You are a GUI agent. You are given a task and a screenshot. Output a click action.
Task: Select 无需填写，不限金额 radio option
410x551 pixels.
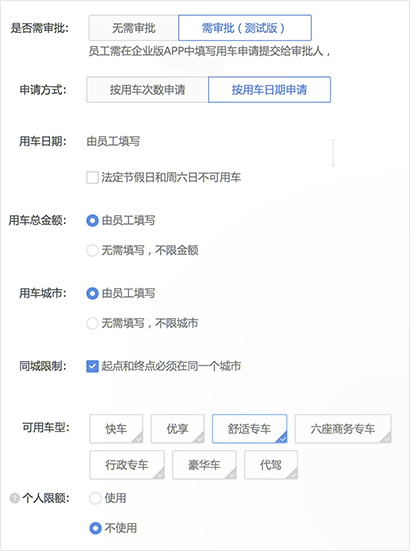pos(92,251)
